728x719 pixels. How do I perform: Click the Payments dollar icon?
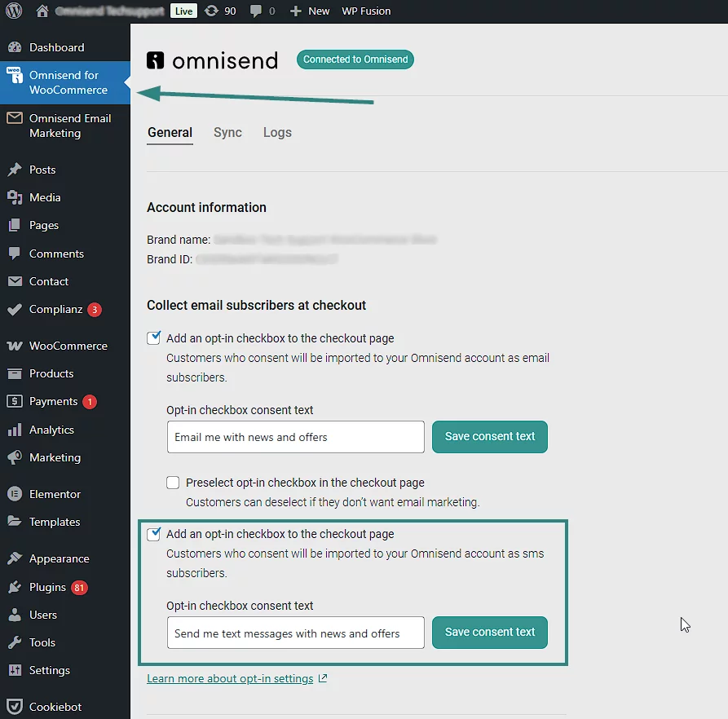(15, 401)
